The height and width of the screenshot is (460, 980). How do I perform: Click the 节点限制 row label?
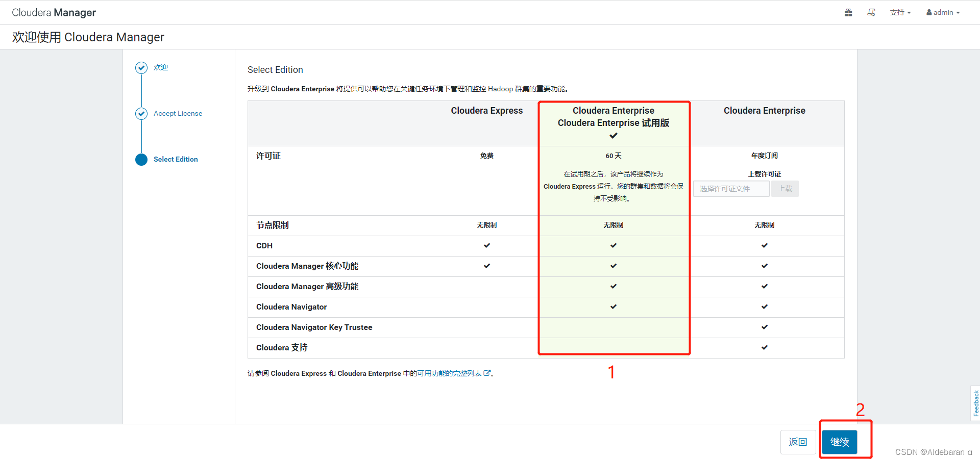pyautogui.click(x=273, y=225)
